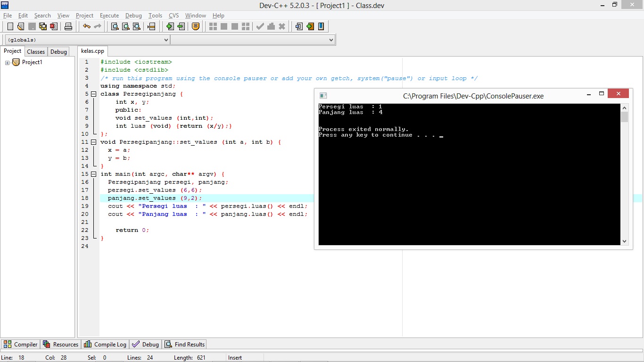Screen dimensions: 644x362
Task: Open the Compile Log tab at the bottom
Action: click(105, 345)
